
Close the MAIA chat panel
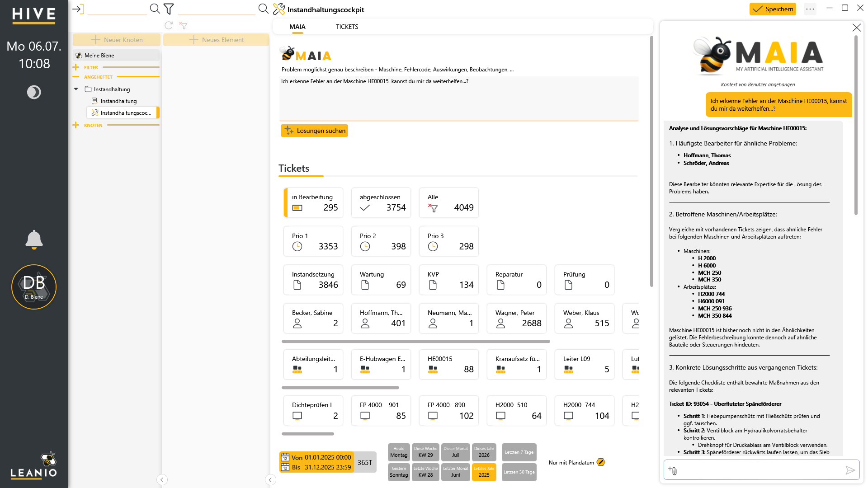856,28
